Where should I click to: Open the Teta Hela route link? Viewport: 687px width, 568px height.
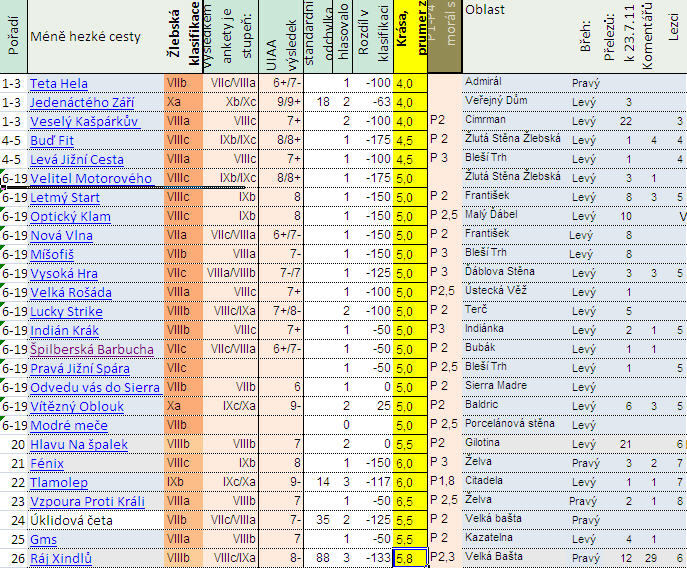click(59, 83)
